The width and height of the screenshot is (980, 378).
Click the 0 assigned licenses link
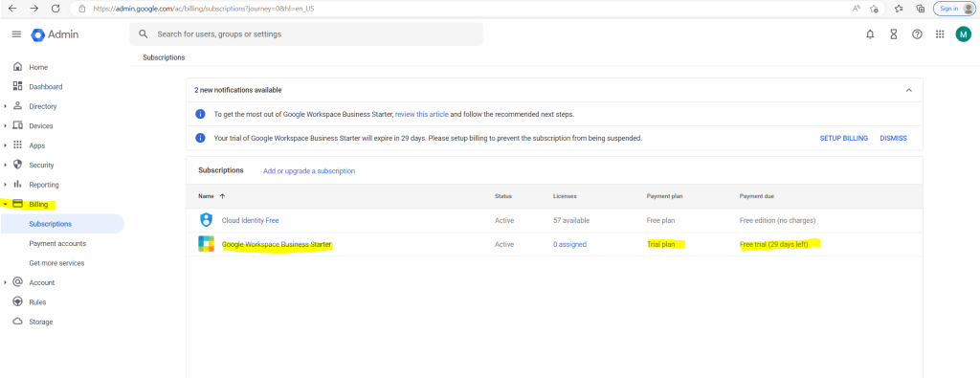point(569,245)
